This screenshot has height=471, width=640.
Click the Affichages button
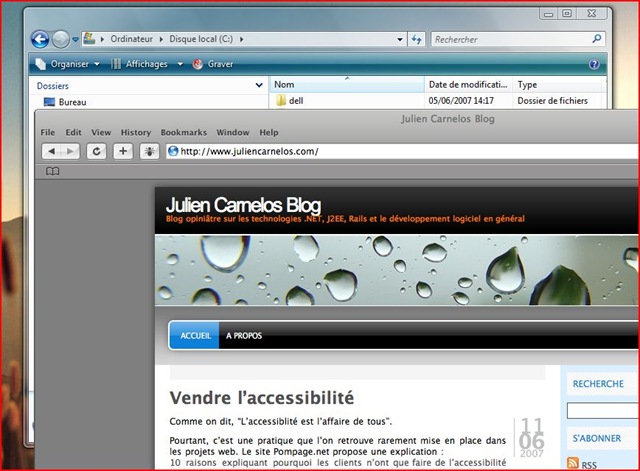pyautogui.click(x=140, y=64)
